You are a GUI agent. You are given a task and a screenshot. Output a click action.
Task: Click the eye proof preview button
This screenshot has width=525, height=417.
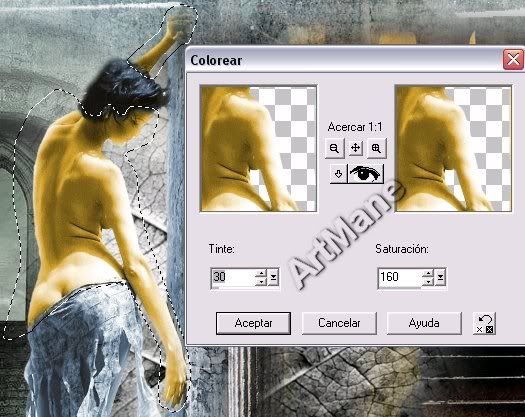(365, 173)
